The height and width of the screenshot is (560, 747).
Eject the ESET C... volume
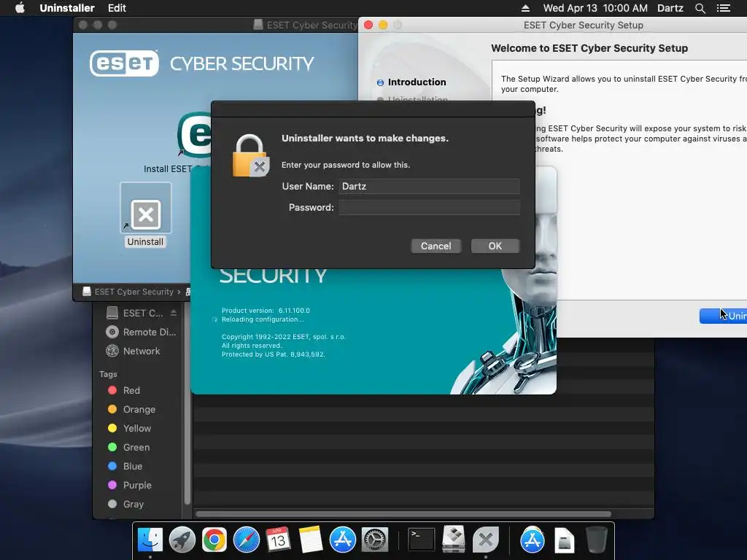click(x=174, y=313)
